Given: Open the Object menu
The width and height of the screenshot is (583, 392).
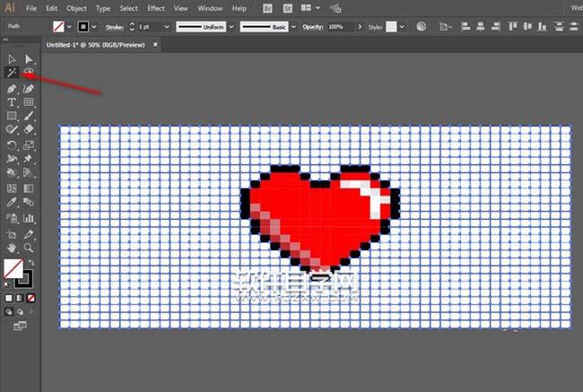Looking at the screenshot, I should click(x=76, y=8).
